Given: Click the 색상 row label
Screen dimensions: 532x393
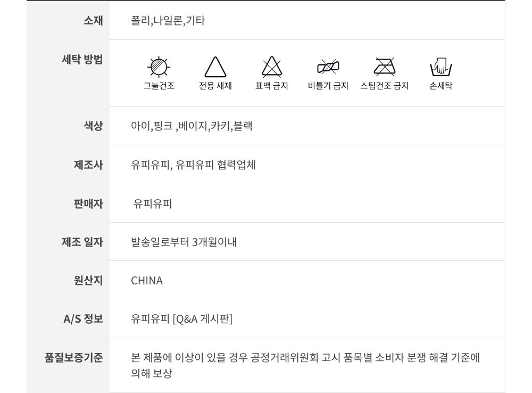Looking at the screenshot, I should pos(93,126).
